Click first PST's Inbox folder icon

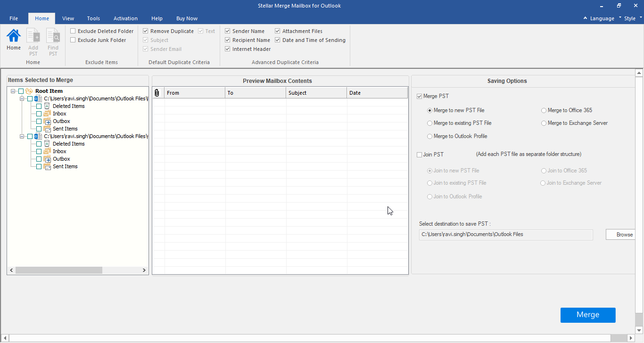coord(47,114)
